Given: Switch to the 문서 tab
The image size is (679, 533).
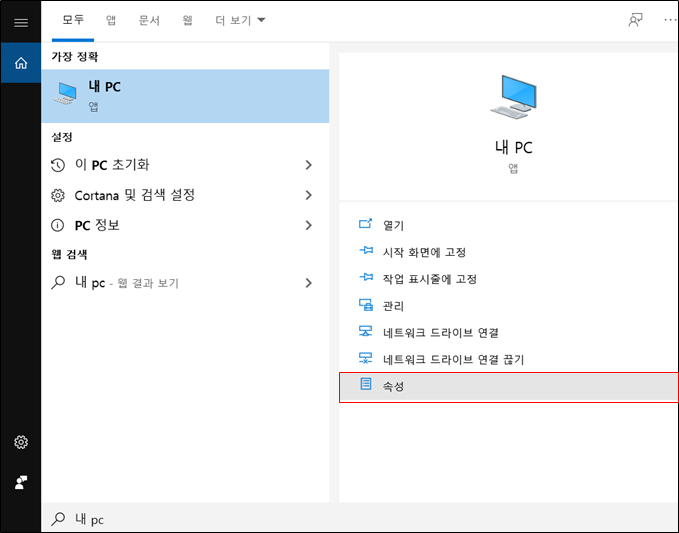Looking at the screenshot, I should pyautogui.click(x=149, y=20).
